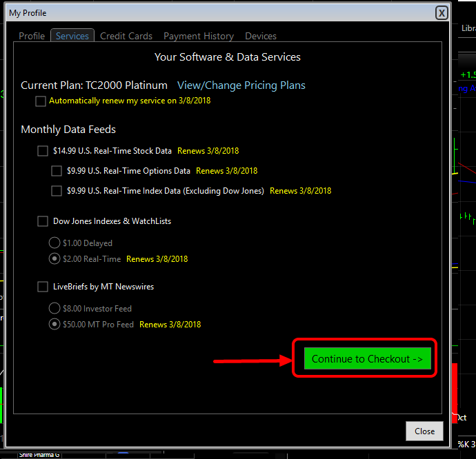This screenshot has width=476, height=459.
Task: Open the Payment History tab
Action: click(x=199, y=36)
